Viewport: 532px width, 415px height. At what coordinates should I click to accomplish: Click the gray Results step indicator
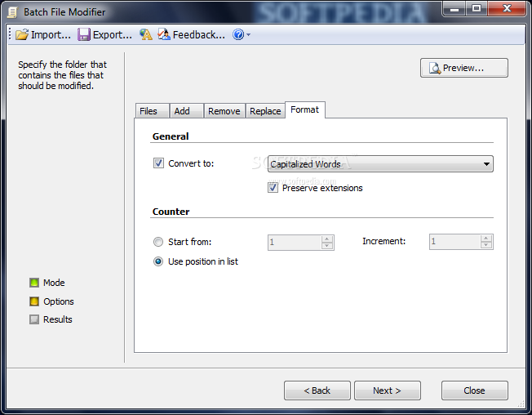pyautogui.click(x=34, y=319)
